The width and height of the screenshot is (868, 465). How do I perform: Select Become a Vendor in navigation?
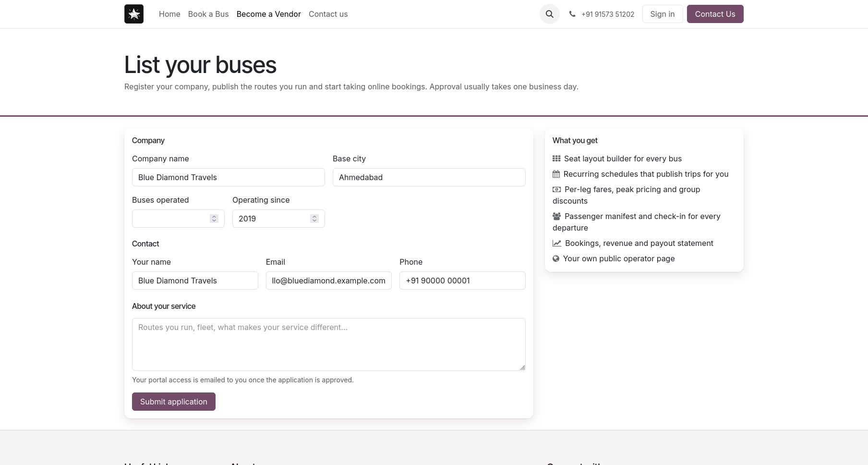269,14
